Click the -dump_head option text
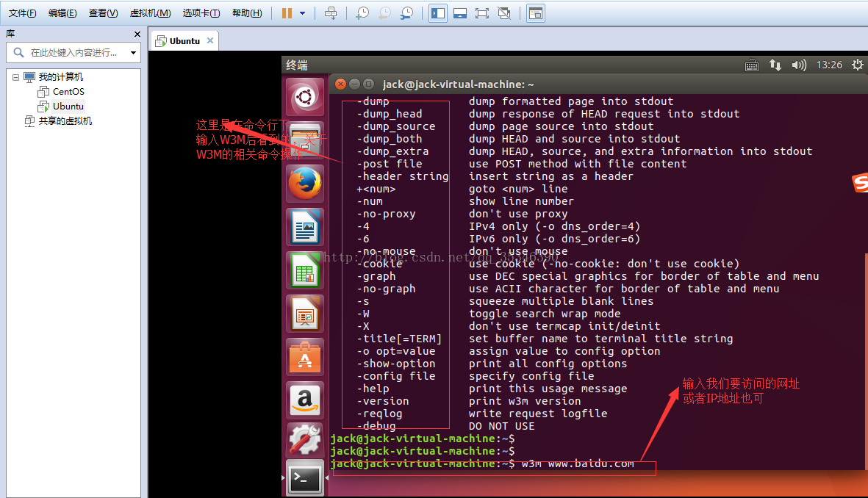868x498 pixels. 389,114
